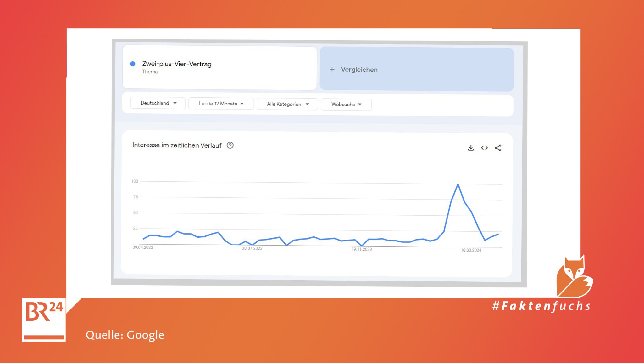Click the #Faktenfuchs hashtag text
The height and width of the screenshot is (363, 644).
tap(541, 306)
